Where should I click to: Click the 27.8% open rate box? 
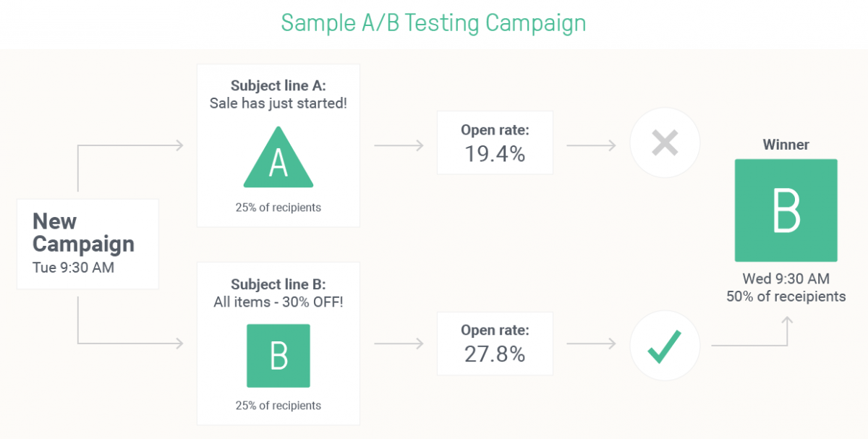[495, 344]
